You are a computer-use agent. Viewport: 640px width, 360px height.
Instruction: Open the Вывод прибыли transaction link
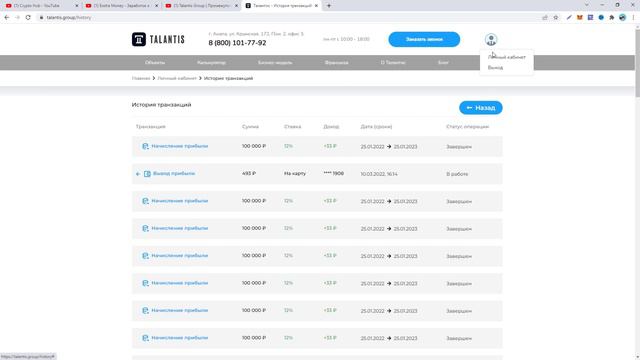[174, 173]
